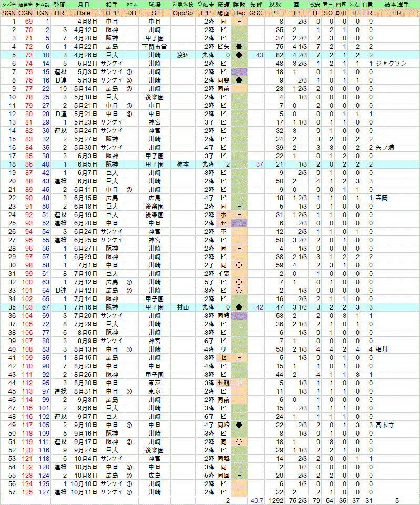Click the date cell 7月1日
Image resolution: width=420 pixels, height=505 pixels.
(87, 265)
